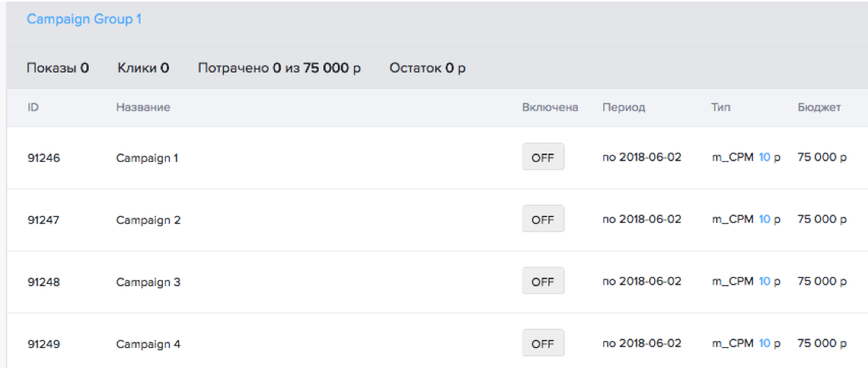868x368 pixels.
Task: Click the blue 10 rate for Campaign 4
Action: tap(765, 344)
